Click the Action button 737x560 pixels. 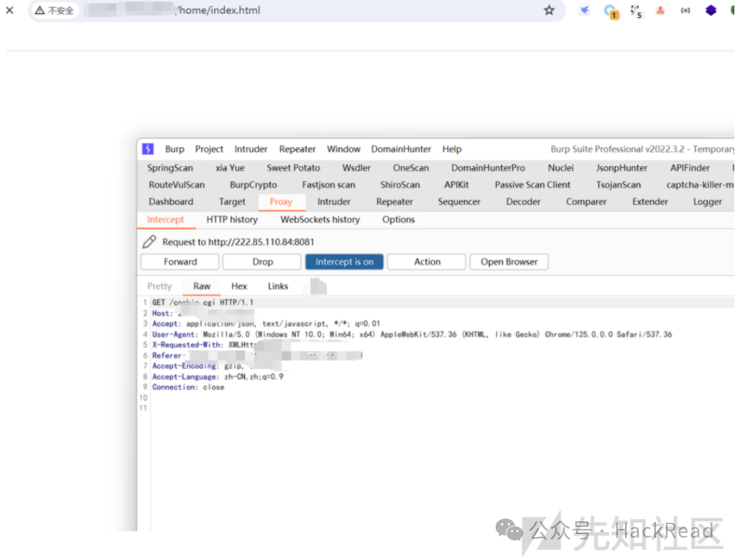pyautogui.click(x=427, y=261)
